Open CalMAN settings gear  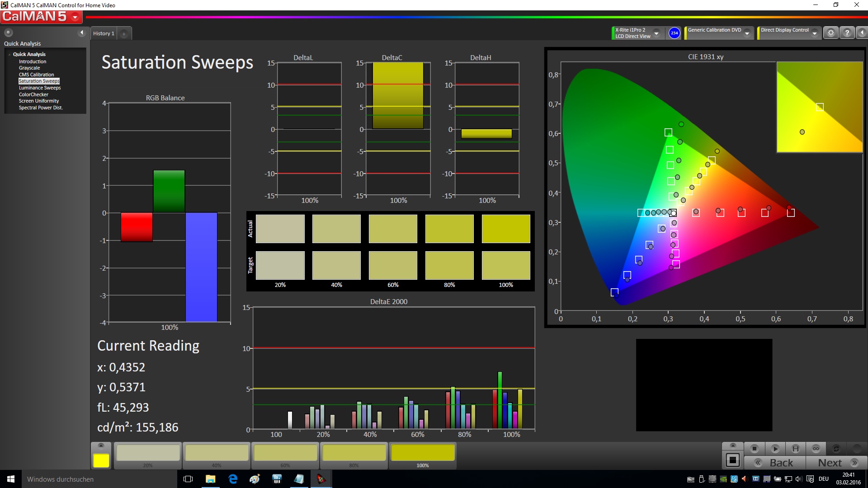830,33
